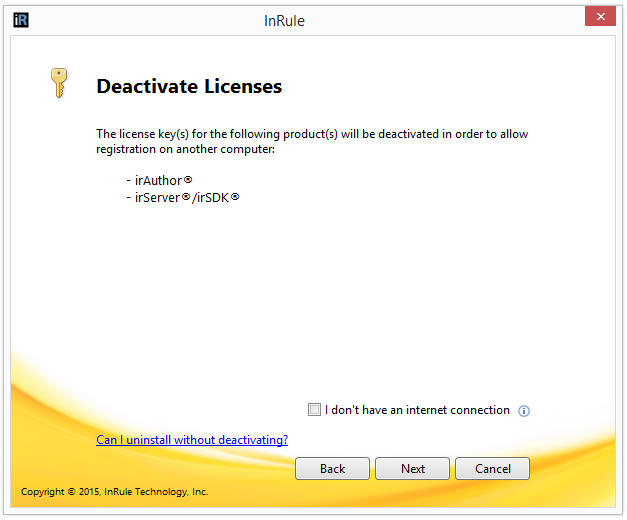Click the "irServer®/irSDK®" product line

point(183,197)
